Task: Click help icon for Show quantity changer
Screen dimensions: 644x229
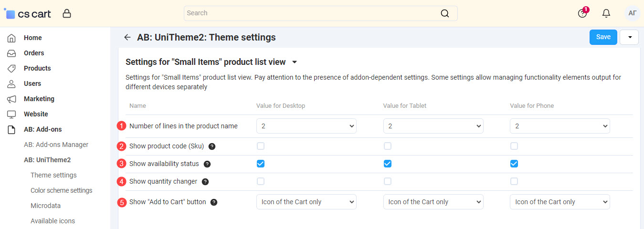Action: click(205, 182)
